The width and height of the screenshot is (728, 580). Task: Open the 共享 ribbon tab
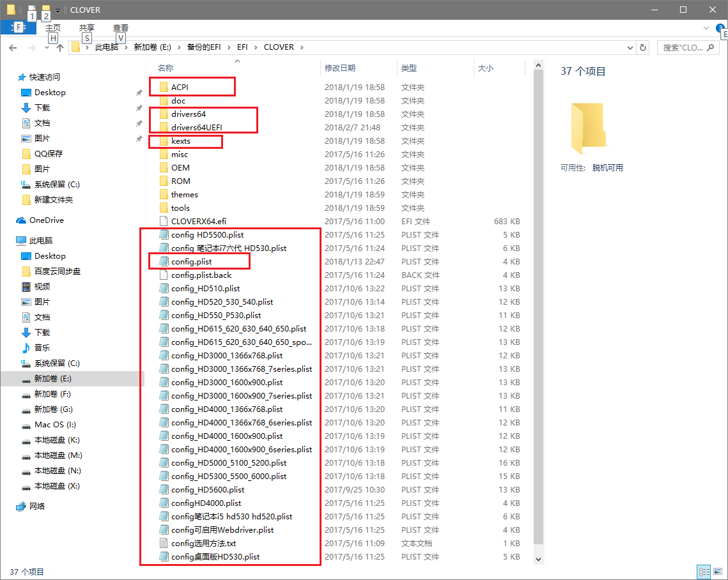[x=87, y=28]
